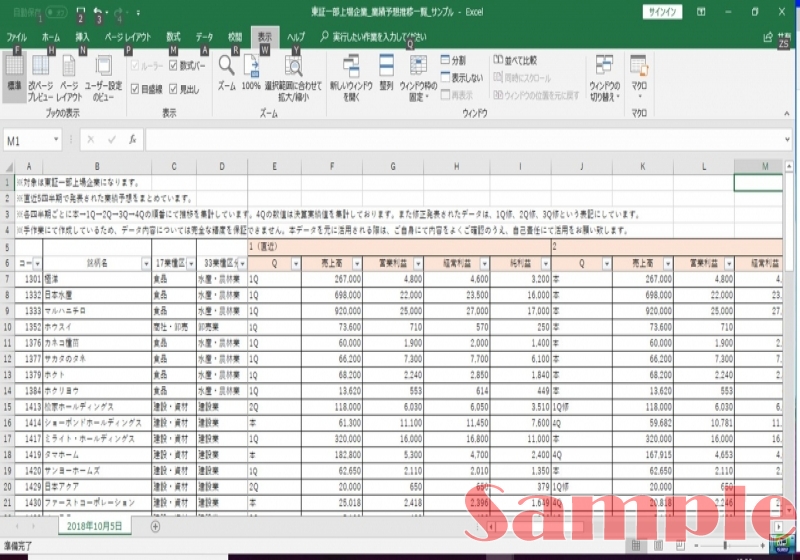Click the zoom slider in status bar
This screenshot has height=560, width=800.
[725, 546]
